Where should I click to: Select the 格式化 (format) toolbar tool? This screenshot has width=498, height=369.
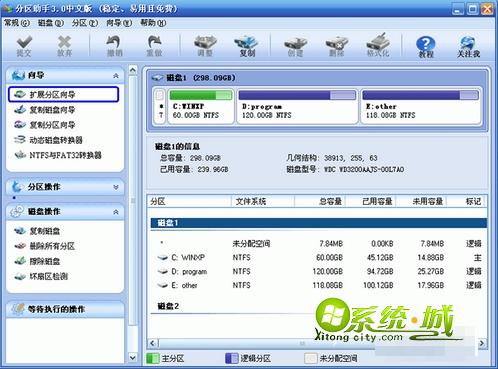click(x=378, y=46)
